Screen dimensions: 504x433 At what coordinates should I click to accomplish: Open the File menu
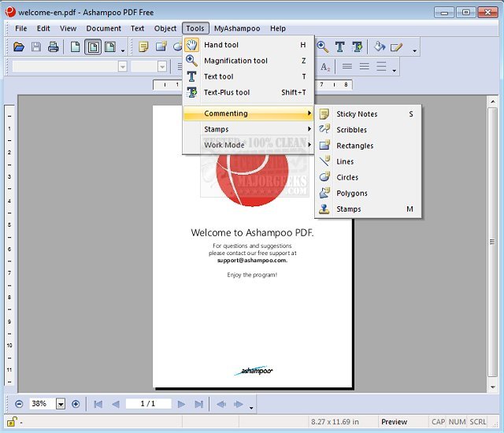click(x=21, y=28)
